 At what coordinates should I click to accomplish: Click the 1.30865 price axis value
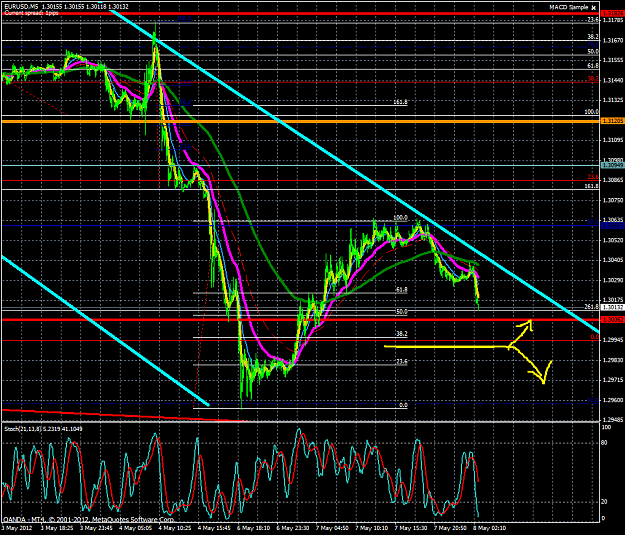613,180
